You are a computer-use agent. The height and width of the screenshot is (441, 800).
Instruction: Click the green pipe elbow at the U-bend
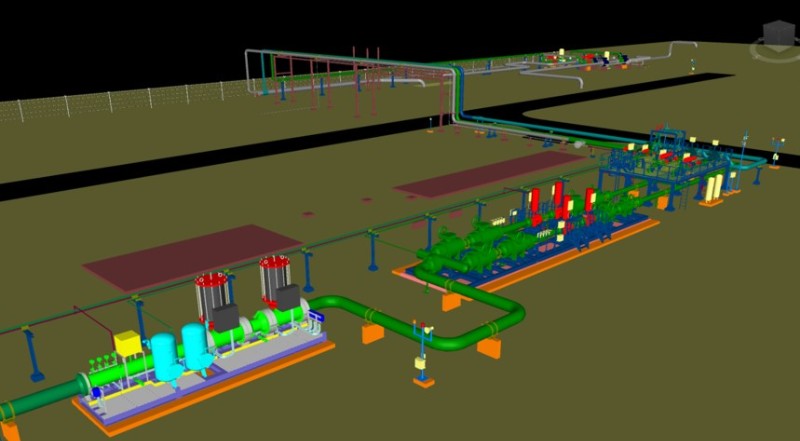point(510,322)
